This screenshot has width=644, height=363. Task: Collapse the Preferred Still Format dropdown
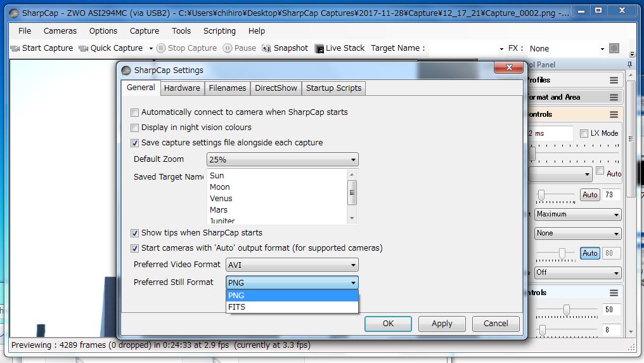(292, 282)
